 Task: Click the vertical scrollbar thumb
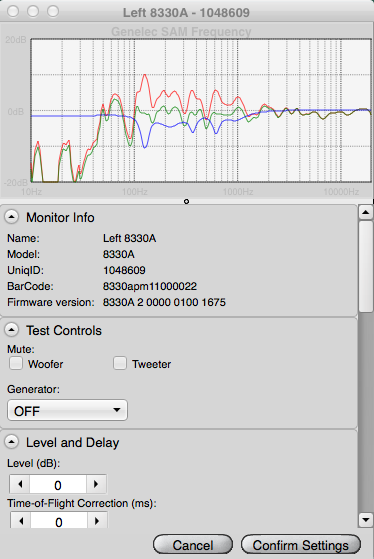(366, 267)
